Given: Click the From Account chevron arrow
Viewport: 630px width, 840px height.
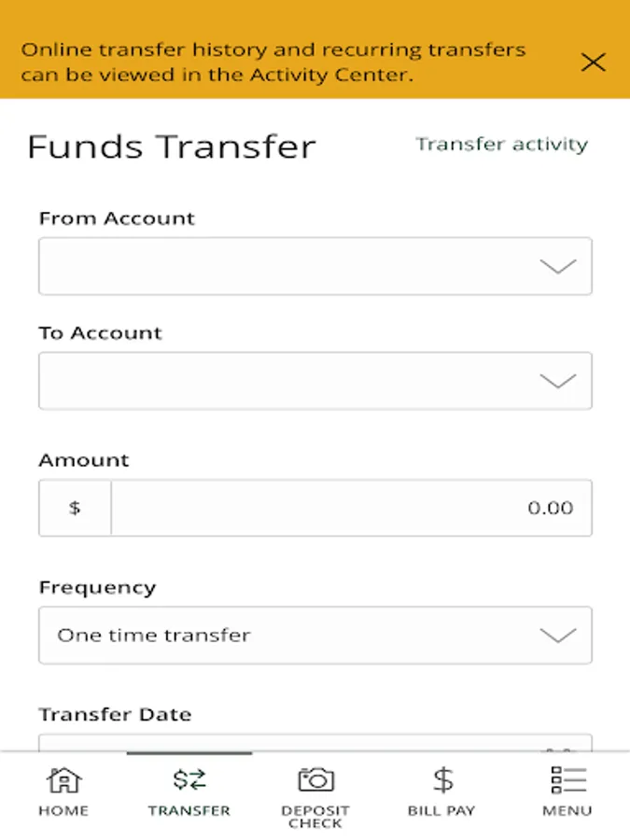Looking at the screenshot, I should click(558, 267).
